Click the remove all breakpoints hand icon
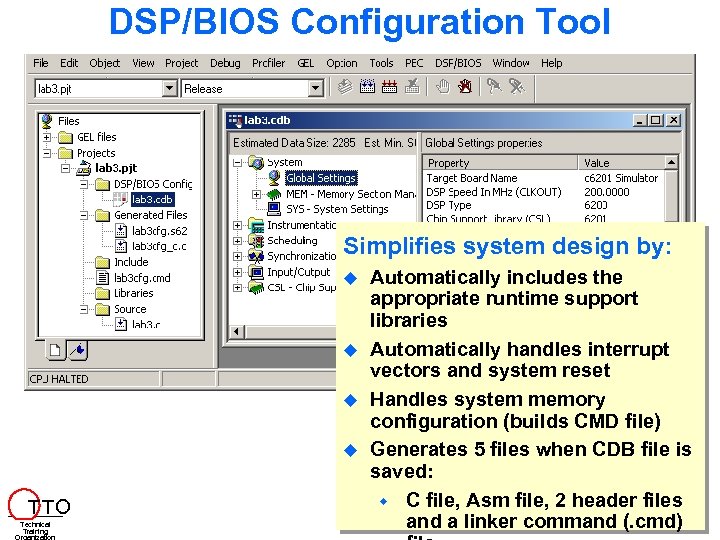Viewport: 720px width, 540px height. click(465, 87)
